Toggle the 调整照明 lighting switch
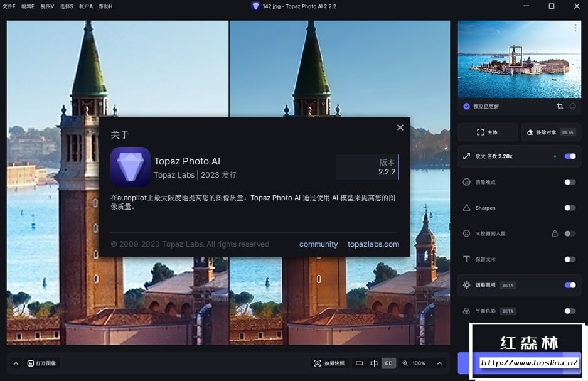The width and height of the screenshot is (588, 381). (570, 286)
